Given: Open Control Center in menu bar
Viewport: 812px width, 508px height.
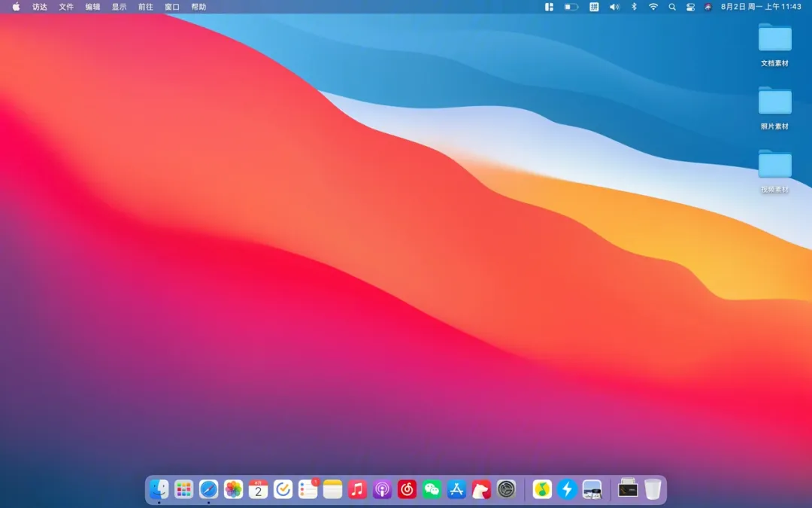Looking at the screenshot, I should (690, 7).
